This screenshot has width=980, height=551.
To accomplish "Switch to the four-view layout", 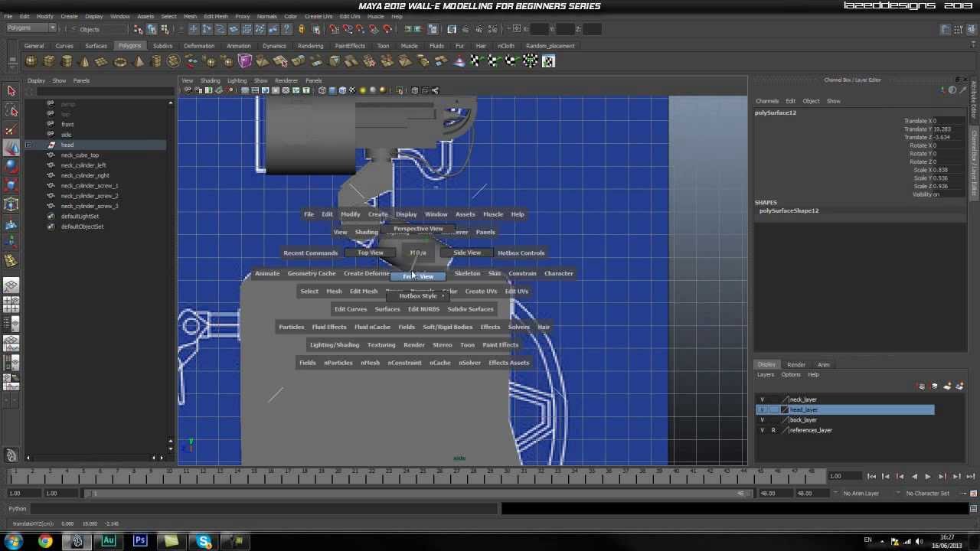I will [x=11, y=304].
